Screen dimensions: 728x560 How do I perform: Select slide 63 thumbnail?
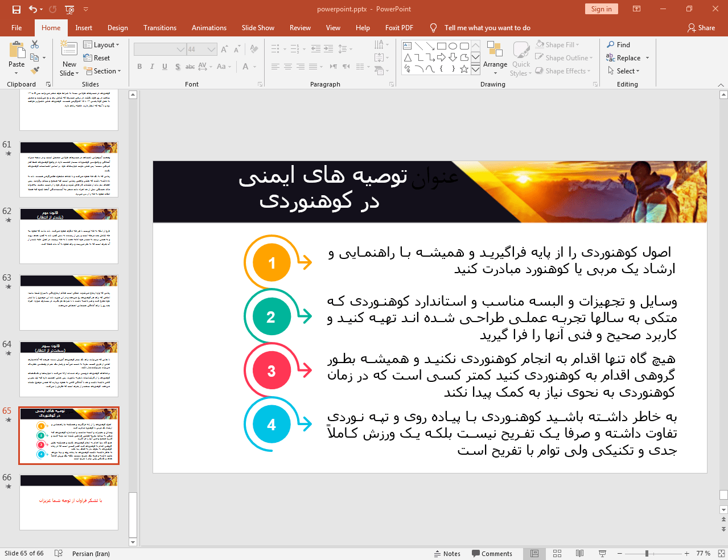coord(69,302)
